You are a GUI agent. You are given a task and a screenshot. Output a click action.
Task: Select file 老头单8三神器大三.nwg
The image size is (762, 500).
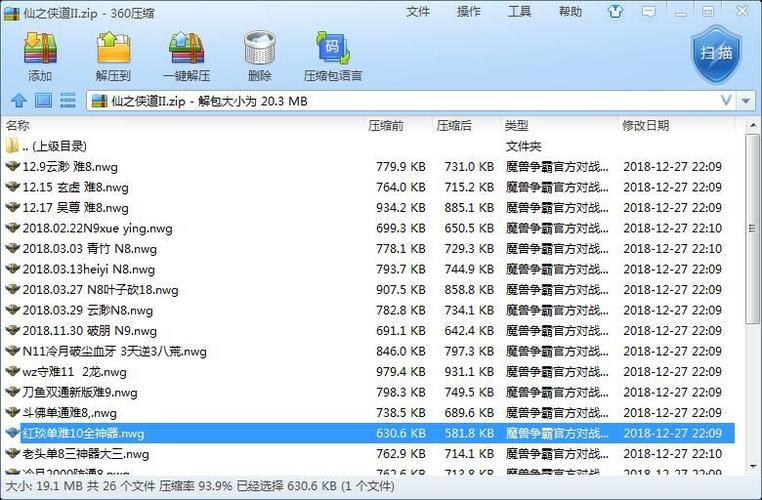369,454
